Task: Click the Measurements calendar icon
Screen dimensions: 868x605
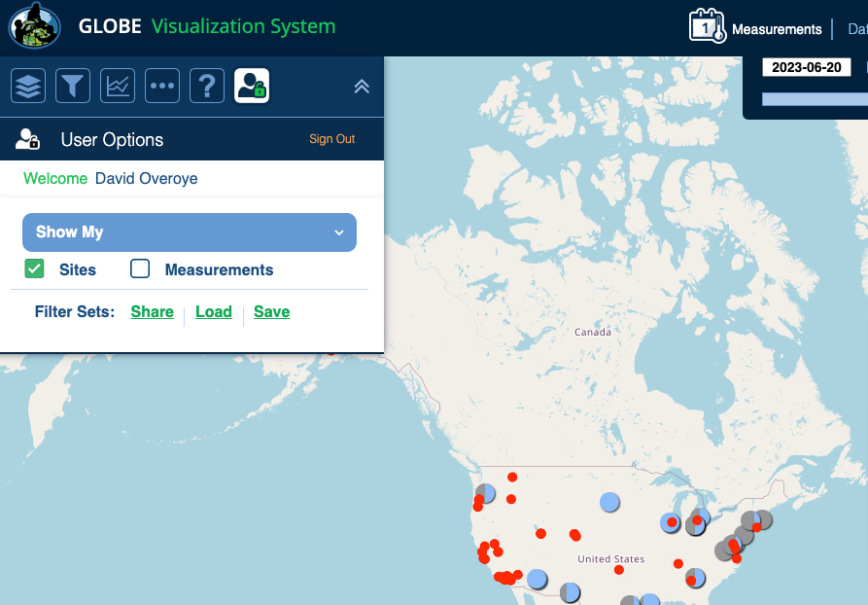Action: click(x=707, y=27)
